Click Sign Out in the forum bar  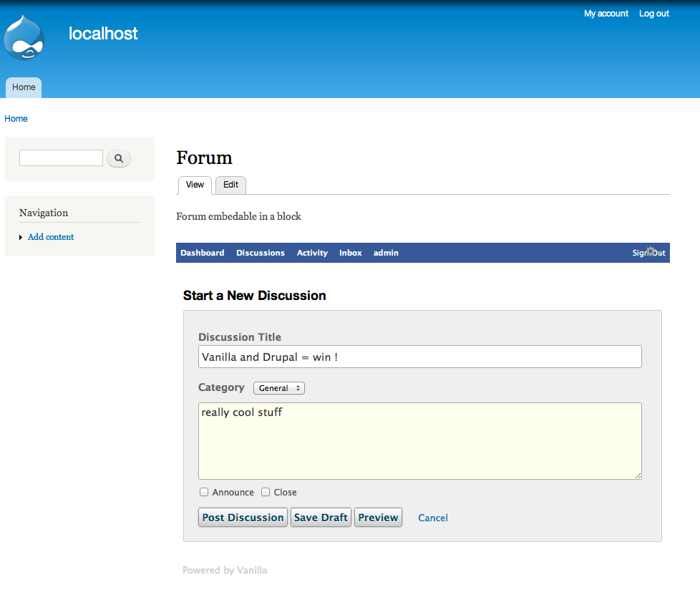(x=648, y=253)
